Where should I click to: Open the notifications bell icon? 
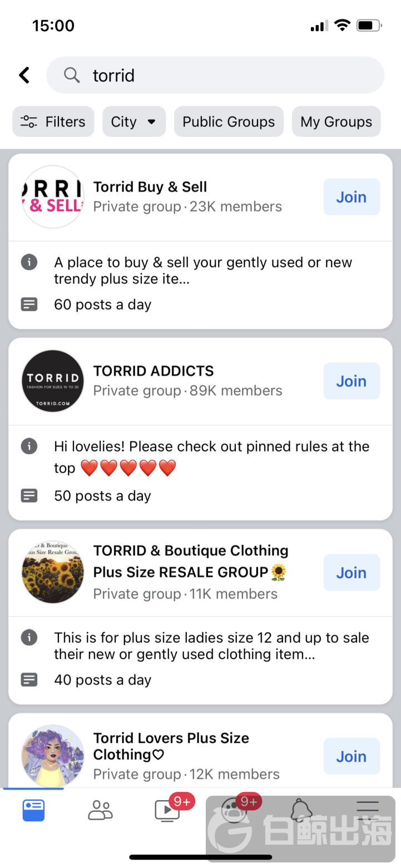(301, 810)
